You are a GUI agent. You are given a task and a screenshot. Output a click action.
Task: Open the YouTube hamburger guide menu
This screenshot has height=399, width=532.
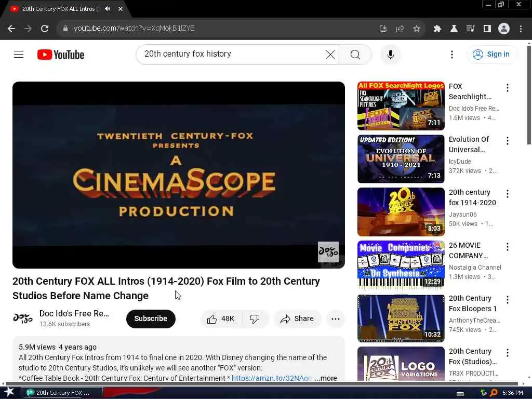pyautogui.click(x=19, y=54)
